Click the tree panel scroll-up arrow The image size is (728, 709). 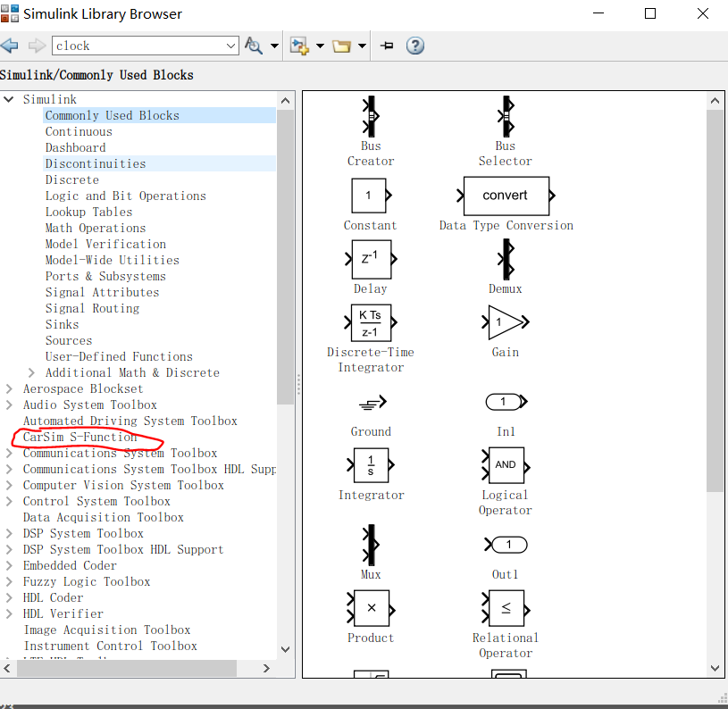coord(286,100)
